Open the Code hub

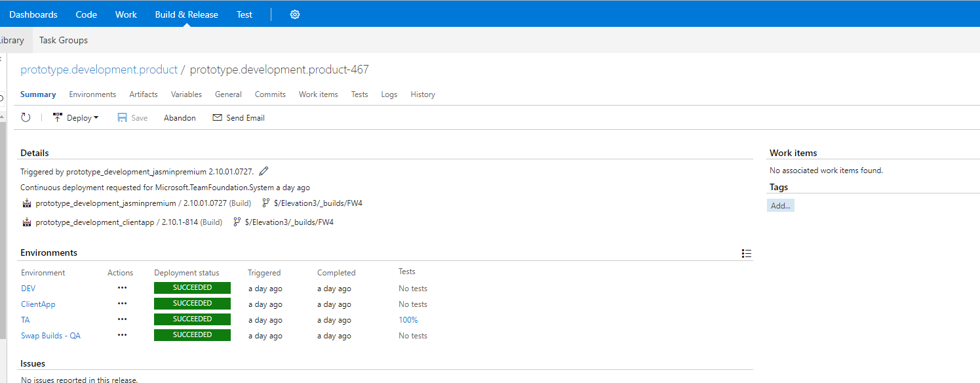pos(87,14)
